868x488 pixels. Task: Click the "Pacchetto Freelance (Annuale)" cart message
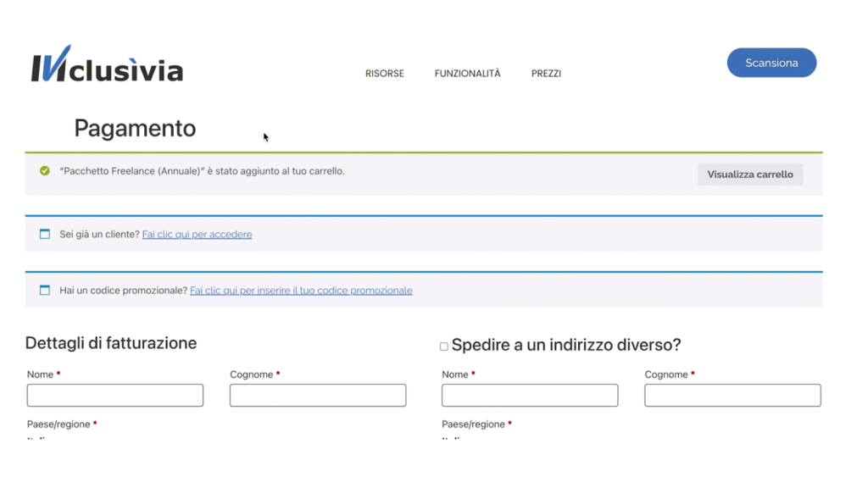pyautogui.click(x=202, y=171)
